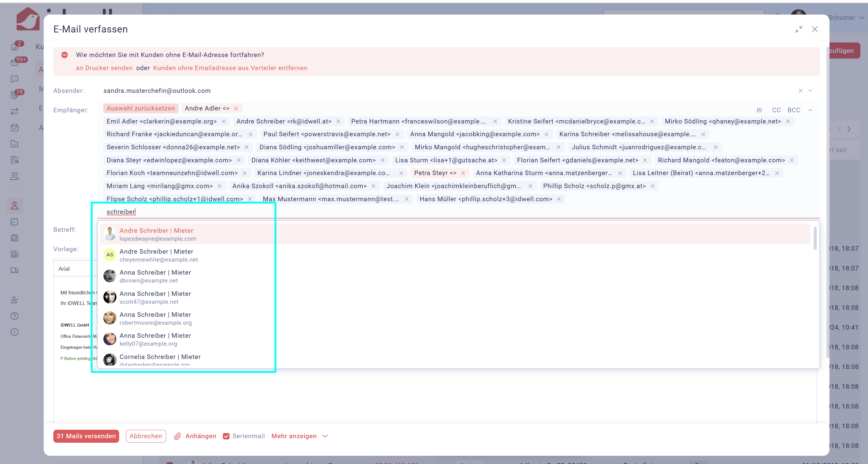Clear the sender address with X icon
868x464 pixels.
point(801,91)
